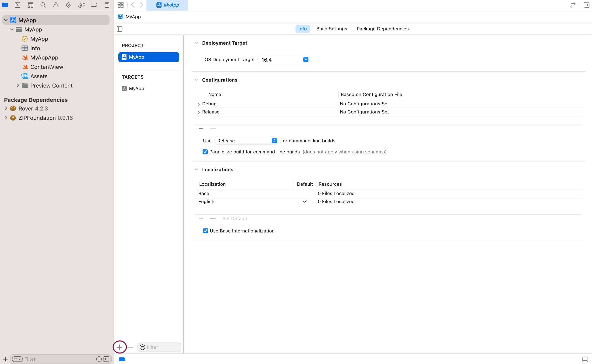Switch to the Package Dependencies tab
Image resolution: width=592 pixels, height=364 pixels.
coord(383,29)
